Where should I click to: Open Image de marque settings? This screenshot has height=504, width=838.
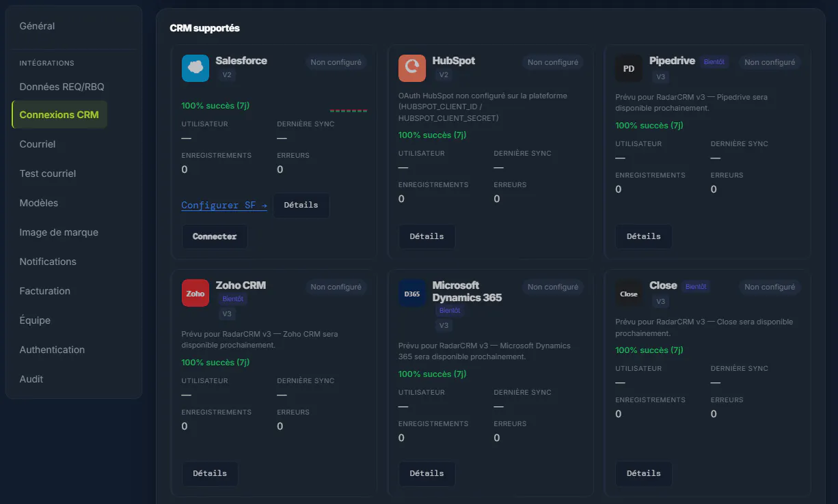click(x=59, y=232)
